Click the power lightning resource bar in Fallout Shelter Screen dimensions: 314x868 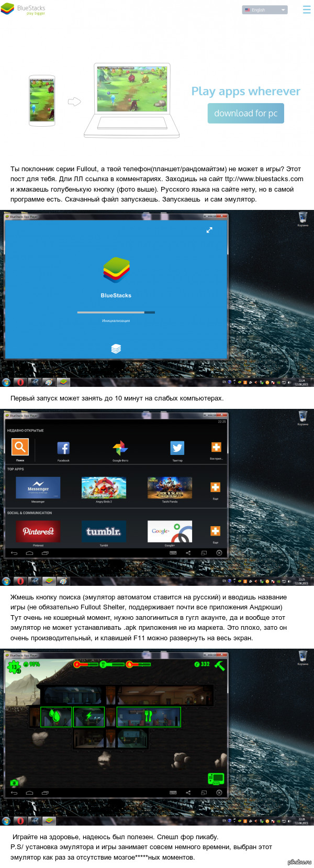[85, 664]
